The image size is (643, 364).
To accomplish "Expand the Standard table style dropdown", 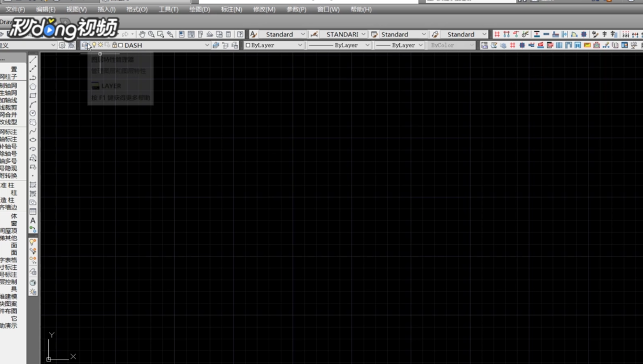I will click(x=423, y=34).
